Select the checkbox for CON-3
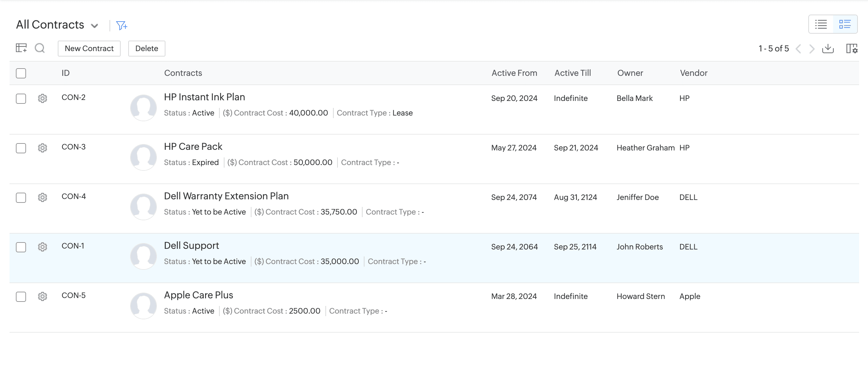This screenshot has width=868, height=365. (21, 148)
